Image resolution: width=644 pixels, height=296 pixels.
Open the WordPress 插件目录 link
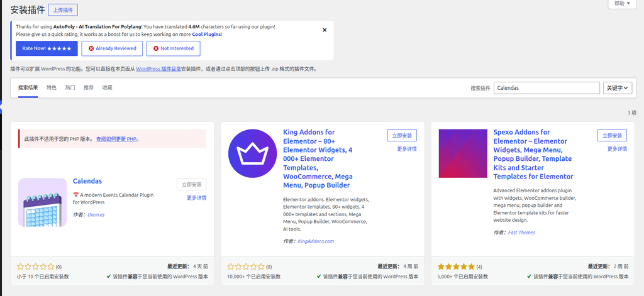[158, 69]
